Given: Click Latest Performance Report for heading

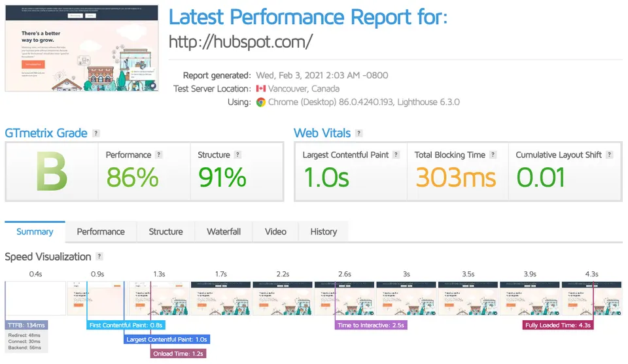Looking at the screenshot, I should (308, 17).
